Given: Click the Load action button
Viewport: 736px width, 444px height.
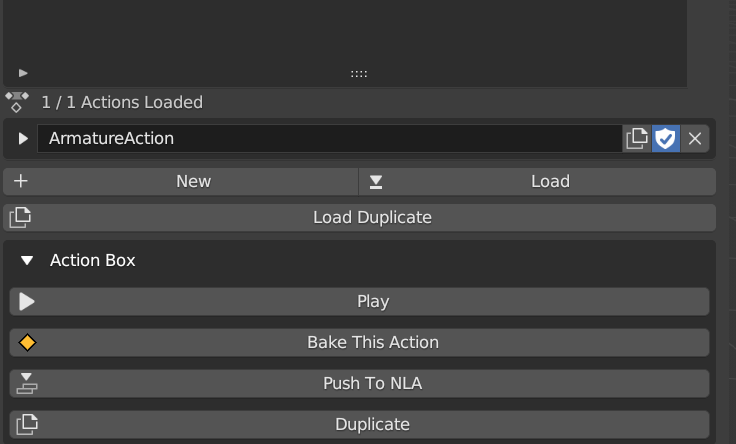Looking at the screenshot, I should coord(549,181).
